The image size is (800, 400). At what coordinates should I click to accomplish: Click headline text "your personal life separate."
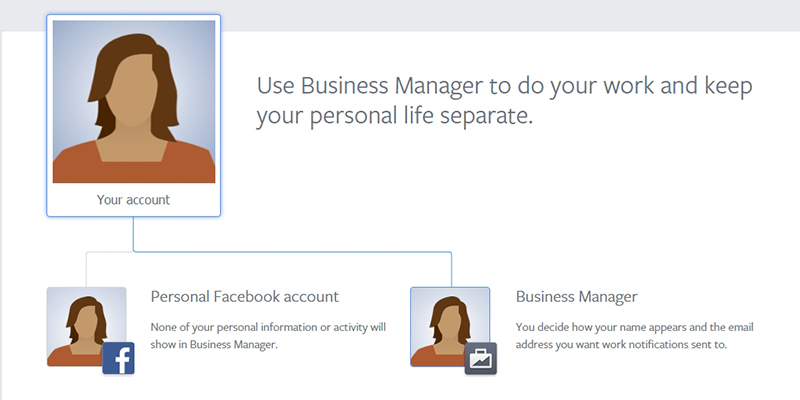pos(394,116)
